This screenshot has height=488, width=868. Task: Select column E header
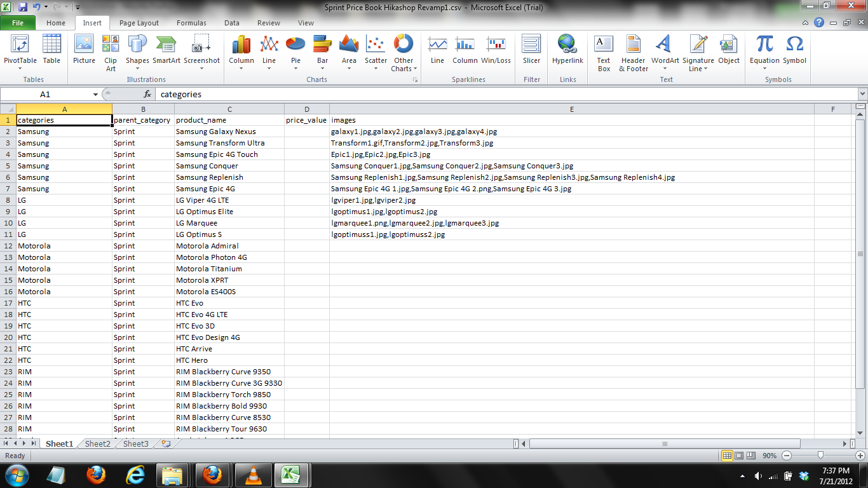[x=572, y=109]
